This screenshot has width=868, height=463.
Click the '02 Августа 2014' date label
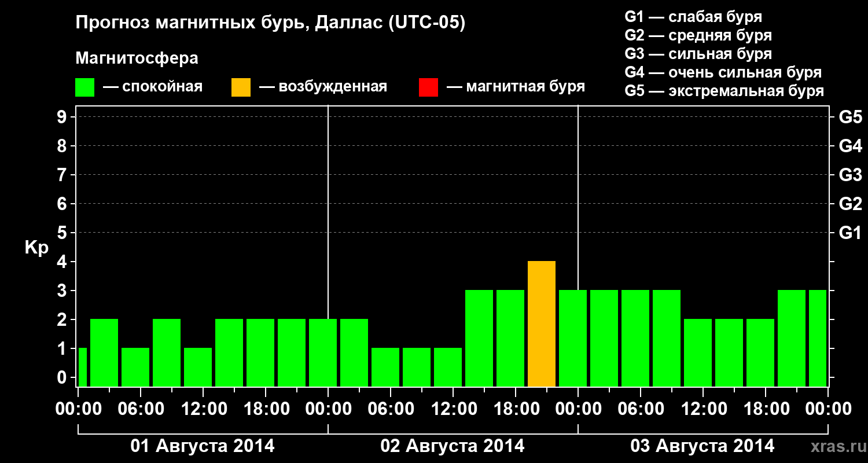pyautogui.click(x=453, y=446)
